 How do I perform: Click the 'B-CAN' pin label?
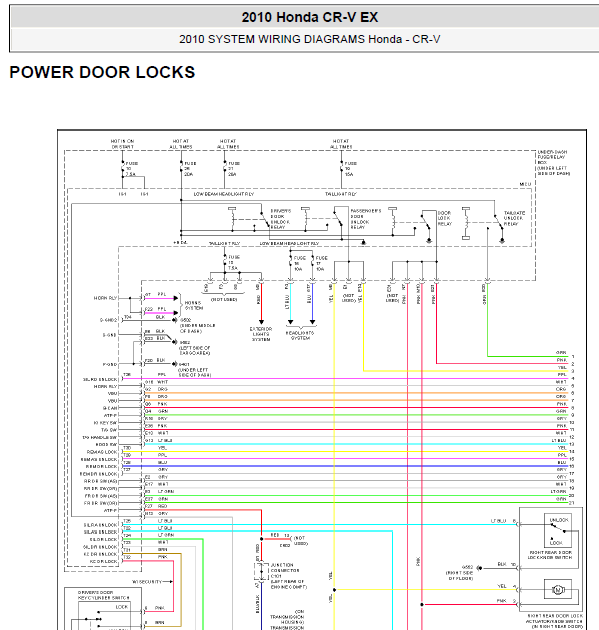tap(110, 408)
